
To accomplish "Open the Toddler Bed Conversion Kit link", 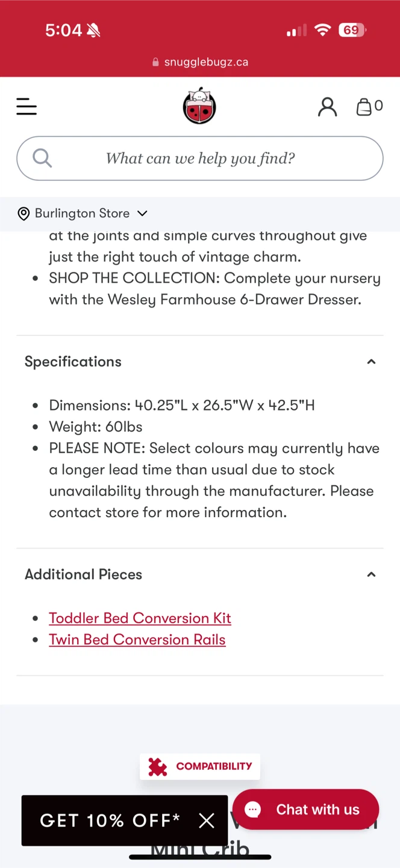I will point(140,618).
